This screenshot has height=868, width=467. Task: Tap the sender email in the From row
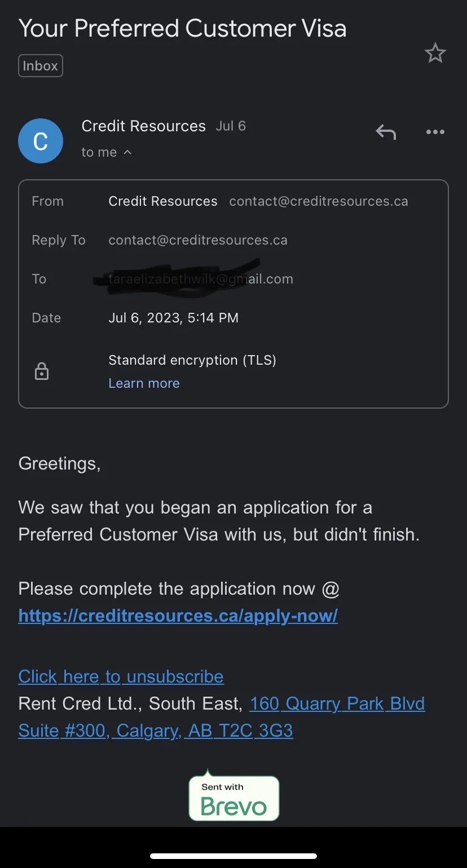(x=319, y=201)
